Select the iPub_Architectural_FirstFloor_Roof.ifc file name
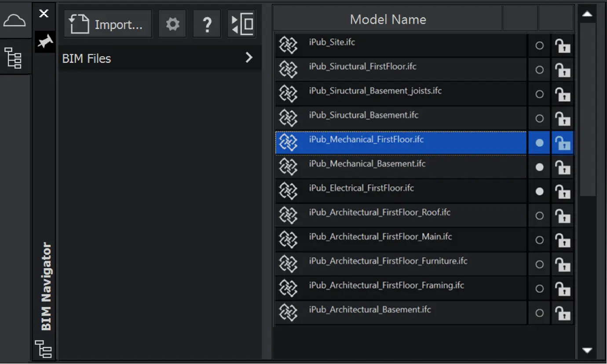 [380, 212]
